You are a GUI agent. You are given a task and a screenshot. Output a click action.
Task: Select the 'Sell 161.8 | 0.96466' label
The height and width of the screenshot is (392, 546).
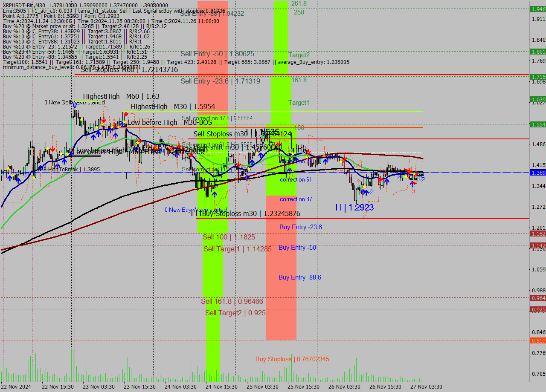click(232, 302)
